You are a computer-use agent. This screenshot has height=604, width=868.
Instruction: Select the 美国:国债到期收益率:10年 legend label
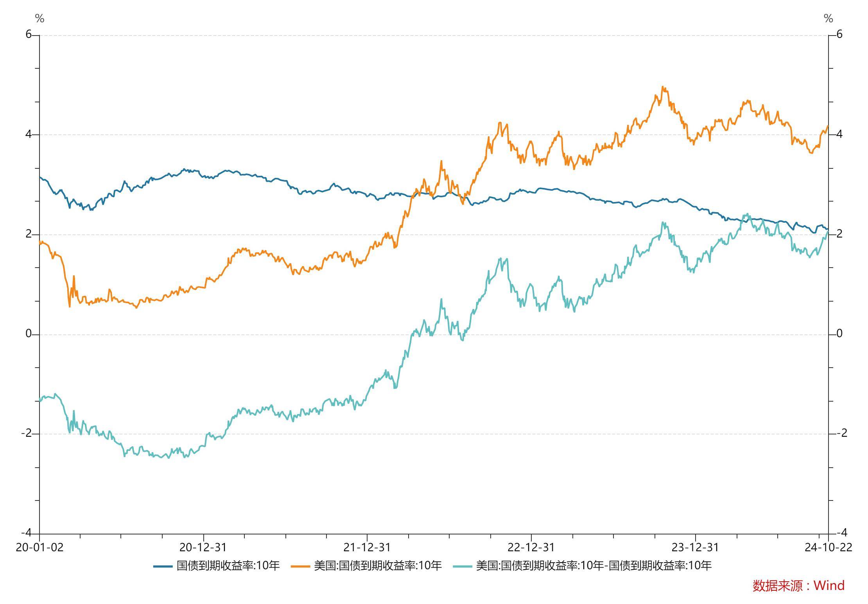click(378, 566)
